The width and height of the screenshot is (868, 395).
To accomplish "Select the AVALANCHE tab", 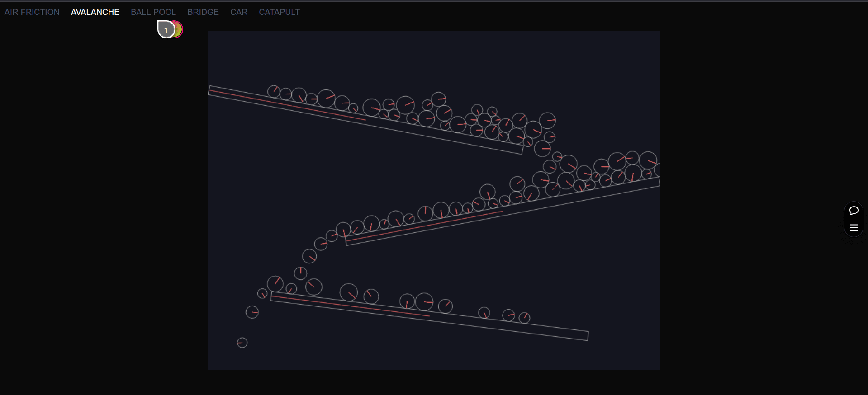I will click(x=95, y=12).
